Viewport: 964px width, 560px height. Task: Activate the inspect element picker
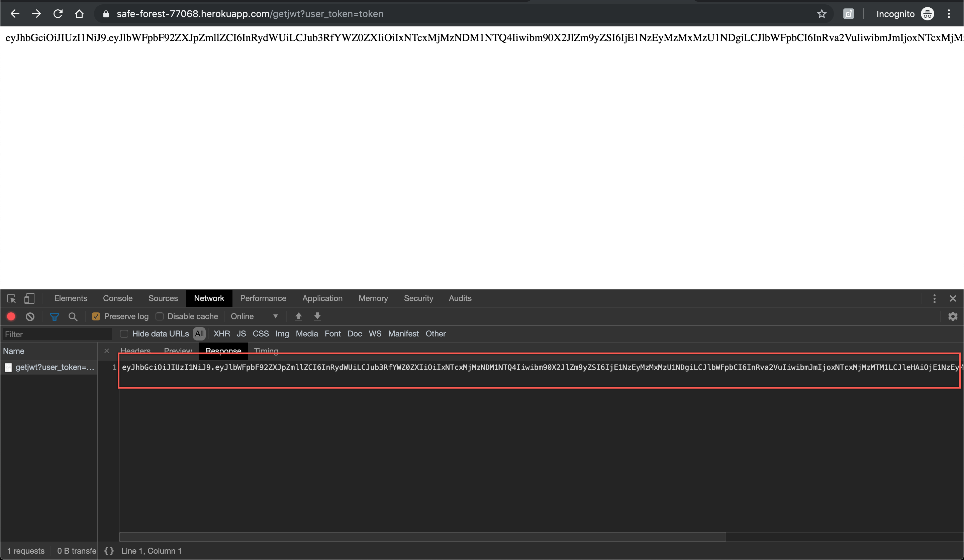(11, 298)
